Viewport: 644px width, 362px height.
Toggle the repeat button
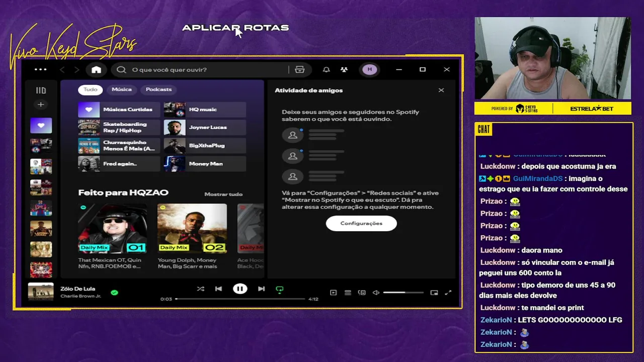tap(280, 289)
